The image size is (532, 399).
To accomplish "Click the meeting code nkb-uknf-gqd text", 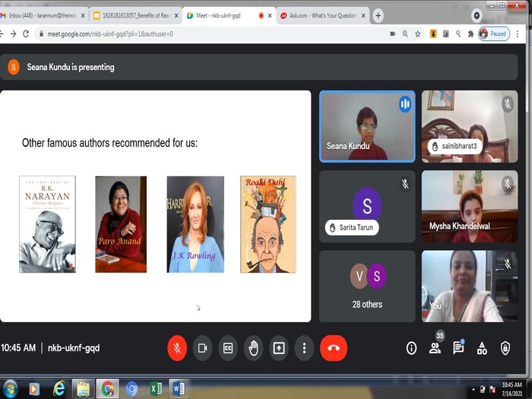I will tap(74, 348).
